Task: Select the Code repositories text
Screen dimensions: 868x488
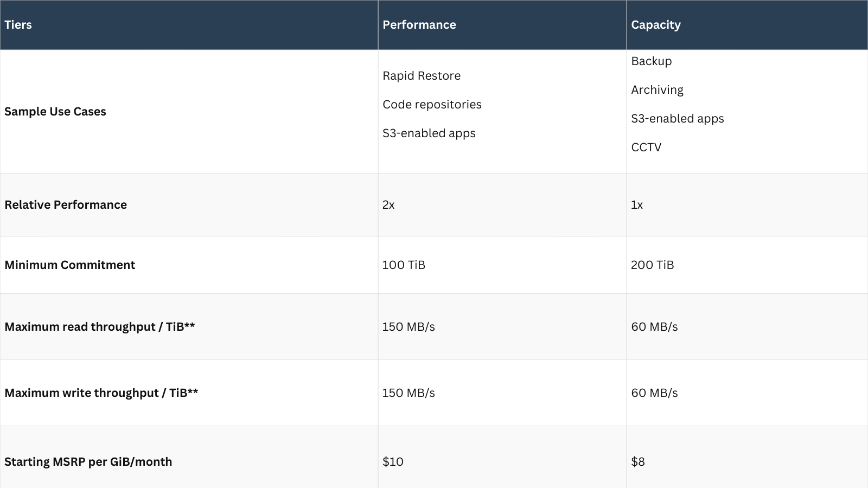Action: 432,105
